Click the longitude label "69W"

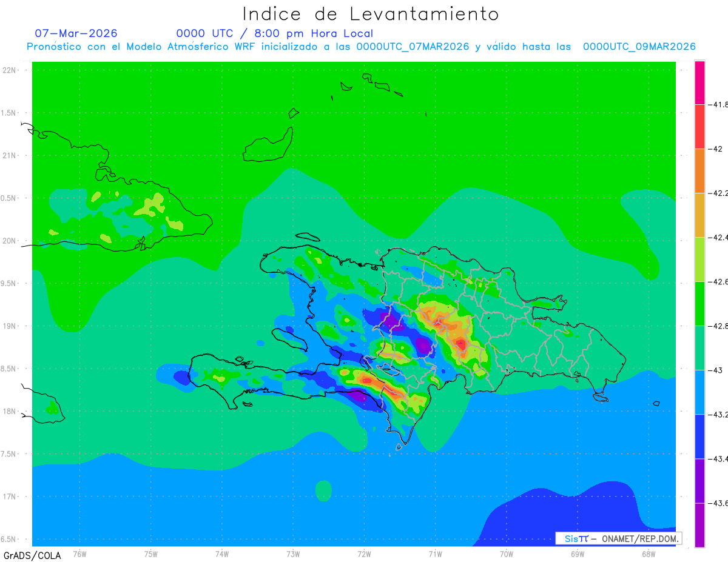[578, 554]
